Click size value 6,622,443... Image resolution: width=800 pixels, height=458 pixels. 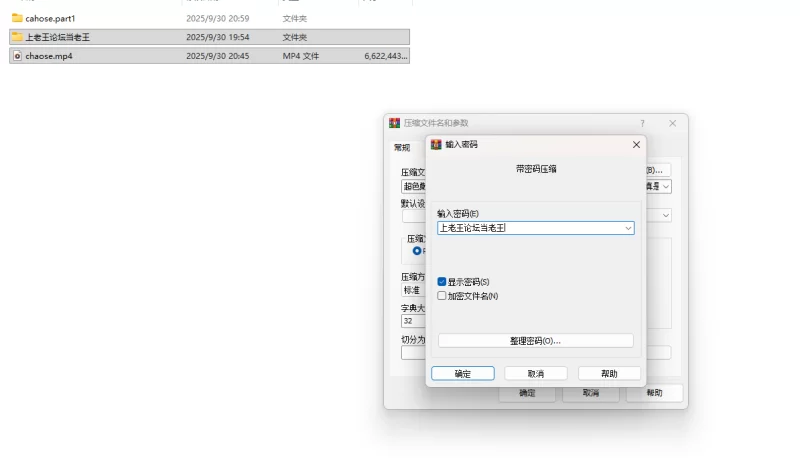(386, 56)
